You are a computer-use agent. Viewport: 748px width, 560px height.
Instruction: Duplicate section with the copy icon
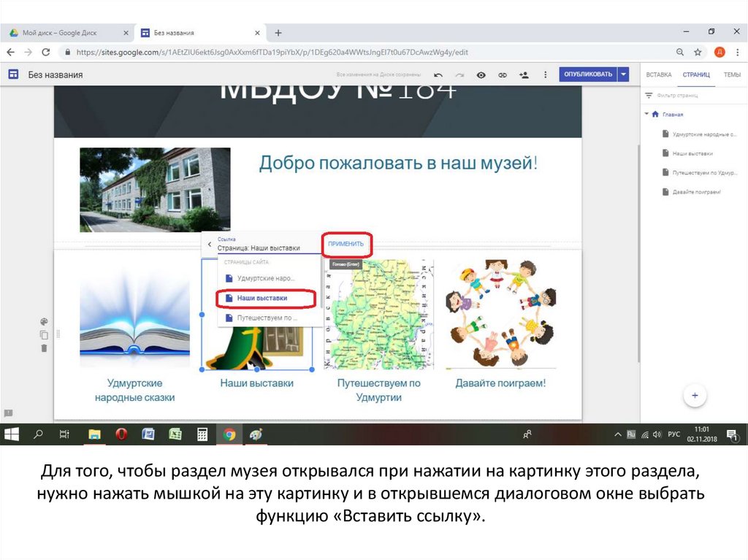[44, 335]
